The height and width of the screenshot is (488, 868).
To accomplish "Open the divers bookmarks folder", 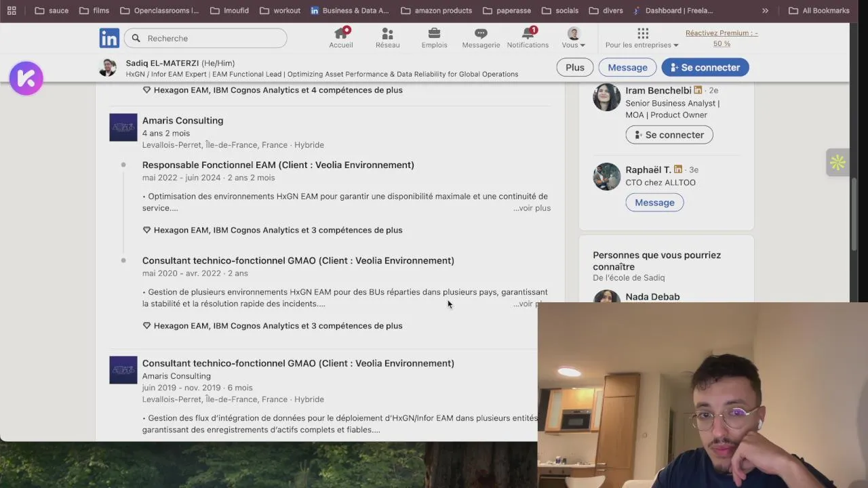I will [x=606, y=11].
